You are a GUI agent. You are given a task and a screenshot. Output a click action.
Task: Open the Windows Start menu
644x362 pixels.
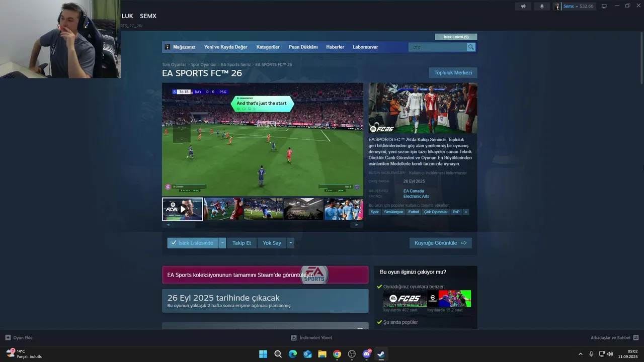(x=263, y=354)
